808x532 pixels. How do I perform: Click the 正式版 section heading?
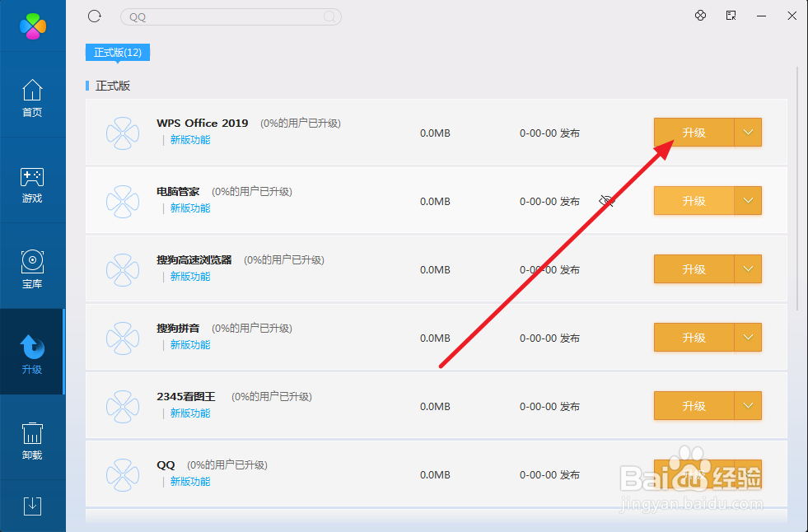[113, 86]
